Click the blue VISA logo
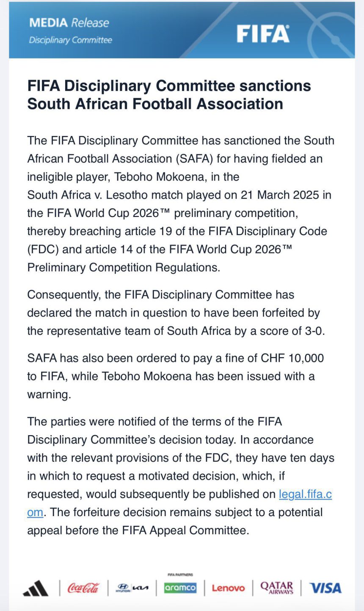 [x=325, y=588]
